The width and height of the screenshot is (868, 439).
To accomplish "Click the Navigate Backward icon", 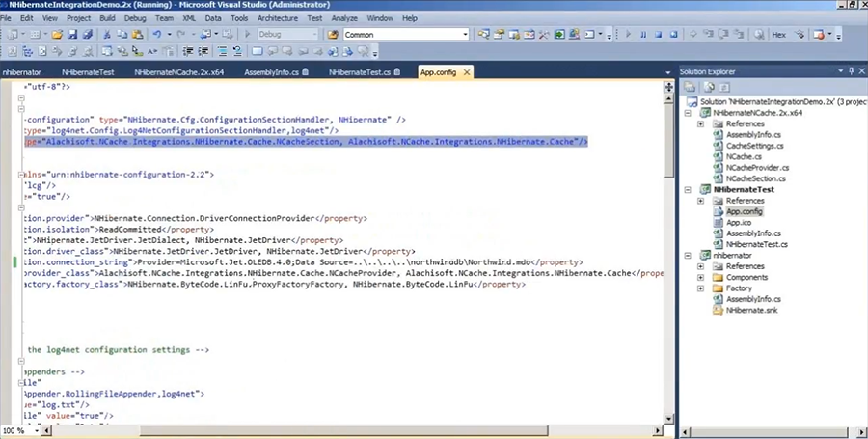I will (206, 35).
